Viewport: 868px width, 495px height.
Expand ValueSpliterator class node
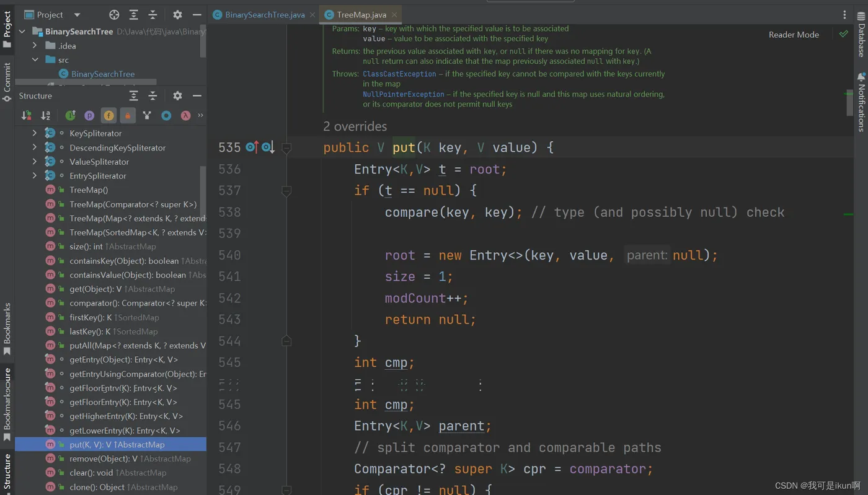(x=35, y=162)
